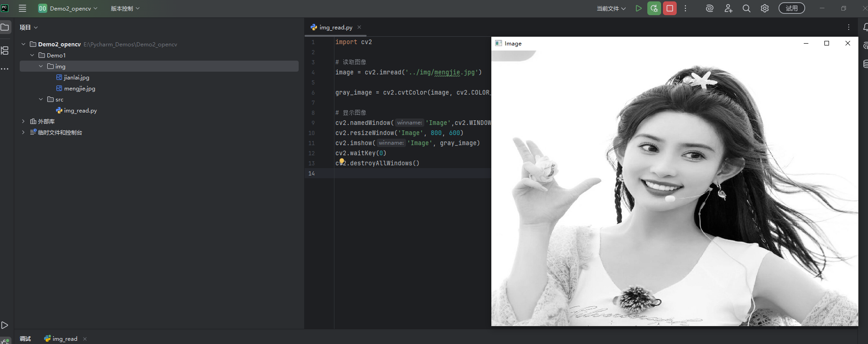Maximize the Image window
Viewport: 868px width, 344px height.
coord(827,43)
